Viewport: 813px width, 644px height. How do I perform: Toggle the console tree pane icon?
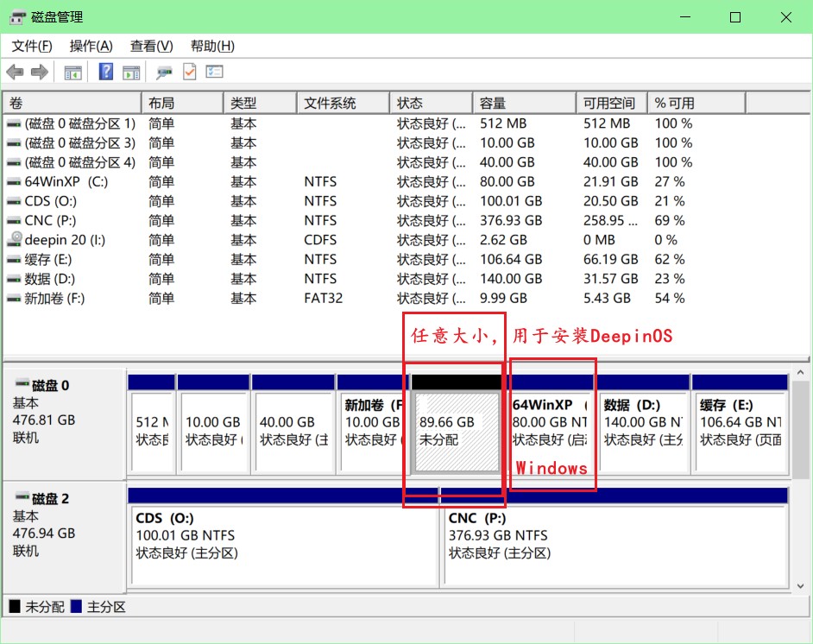coord(73,73)
